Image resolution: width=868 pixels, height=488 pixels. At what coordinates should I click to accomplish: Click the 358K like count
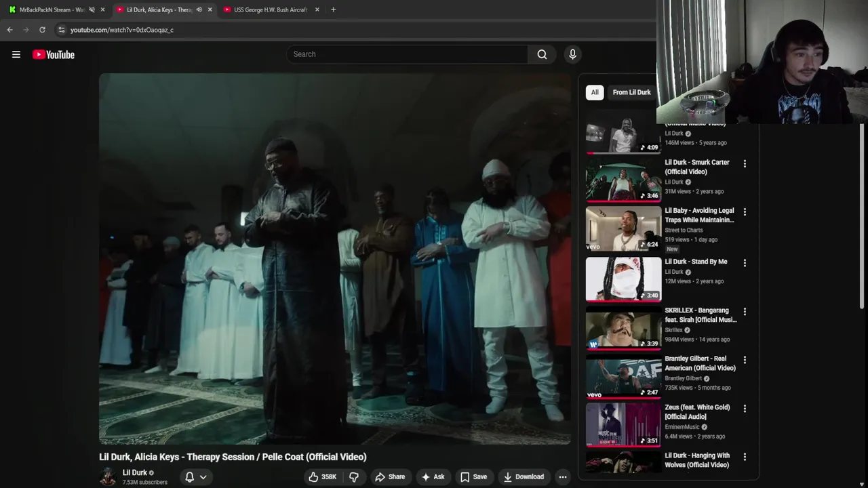click(x=329, y=477)
